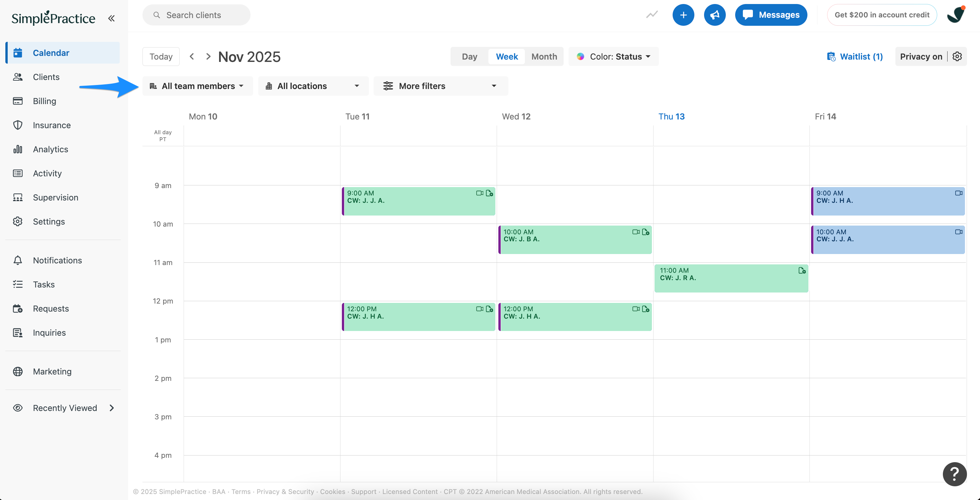Click video icon on Friday 10:00 AM appointment
980x500 pixels.
959,232
